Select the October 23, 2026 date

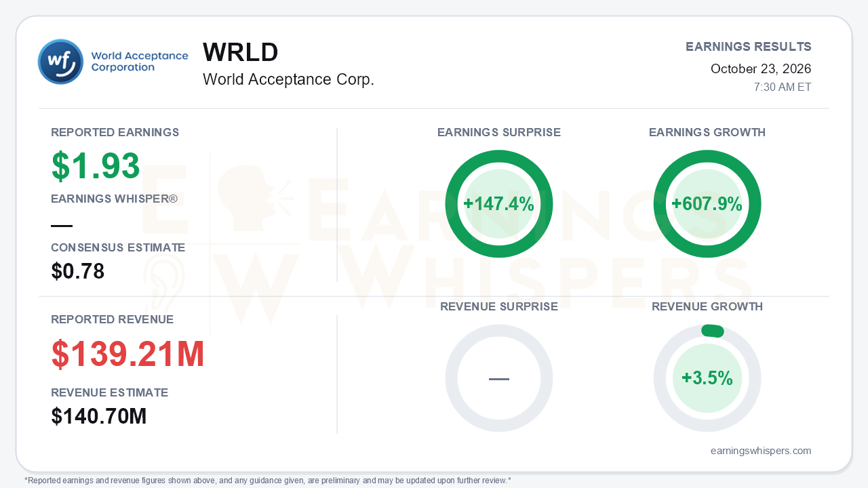[x=761, y=68]
